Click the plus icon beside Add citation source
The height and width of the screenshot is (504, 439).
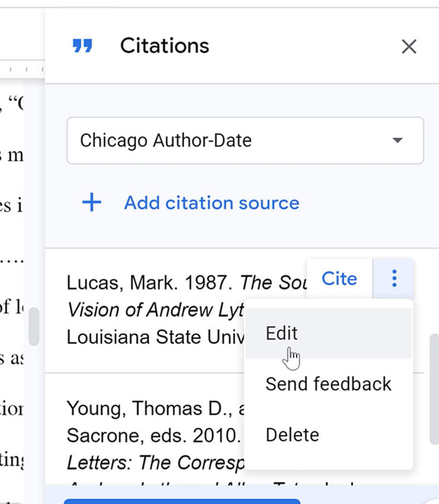click(91, 202)
